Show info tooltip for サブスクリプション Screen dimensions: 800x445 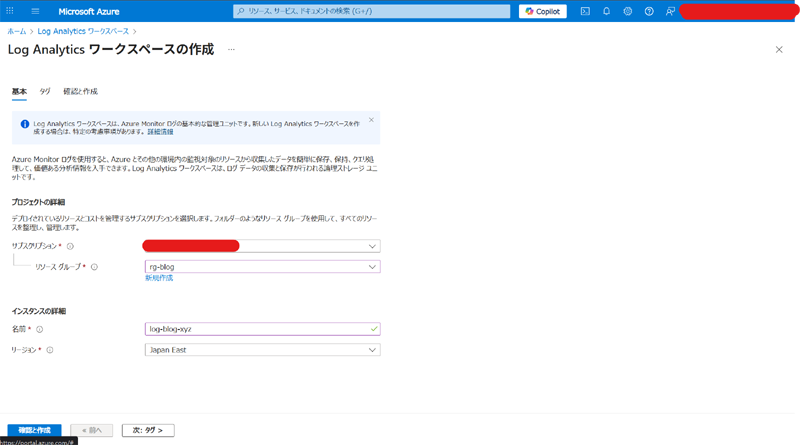point(70,246)
